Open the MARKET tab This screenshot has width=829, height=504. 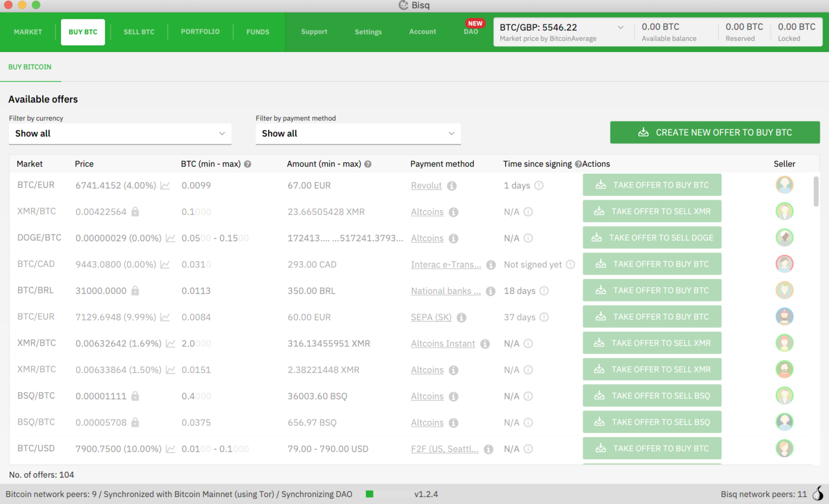coord(28,32)
